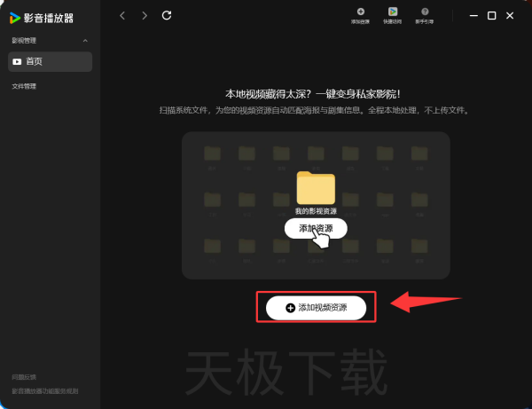Go back with the left arrow
Image resolution: width=532 pixels, height=409 pixels.
tap(122, 16)
